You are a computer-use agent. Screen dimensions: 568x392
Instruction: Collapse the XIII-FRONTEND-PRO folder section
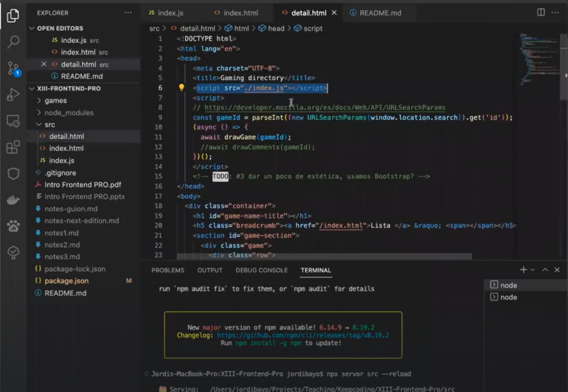(x=32, y=88)
